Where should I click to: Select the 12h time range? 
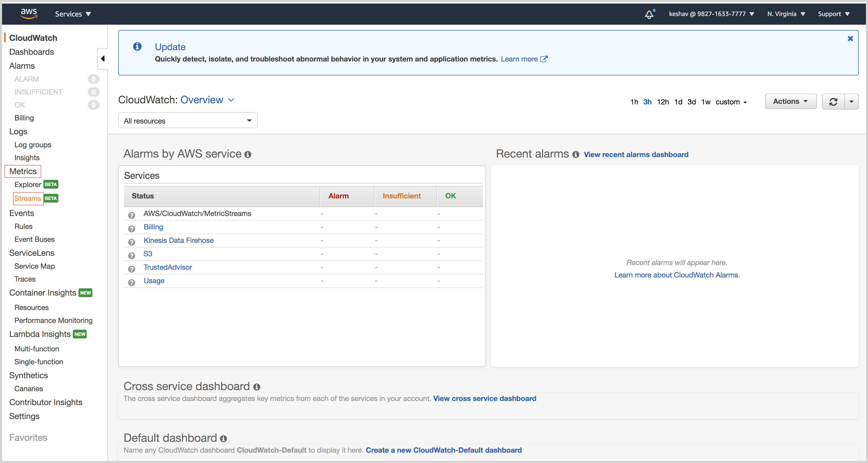[662, 102]
